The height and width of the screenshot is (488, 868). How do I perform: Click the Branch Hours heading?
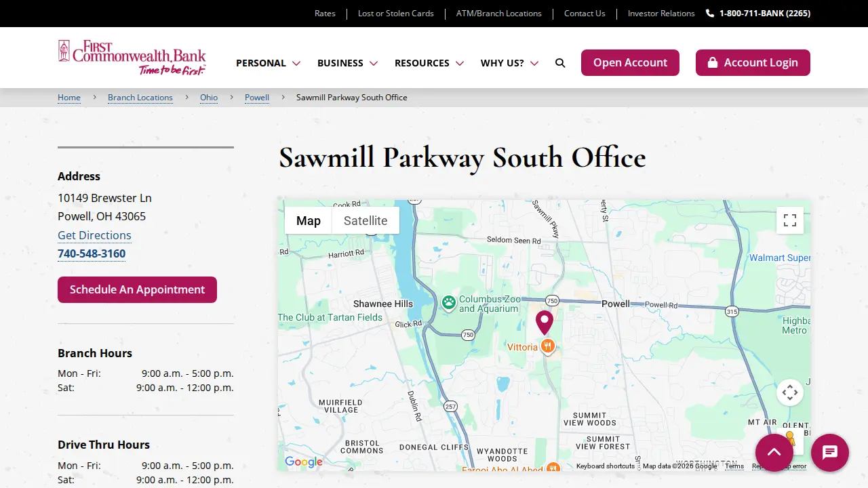tap(95, 353)
